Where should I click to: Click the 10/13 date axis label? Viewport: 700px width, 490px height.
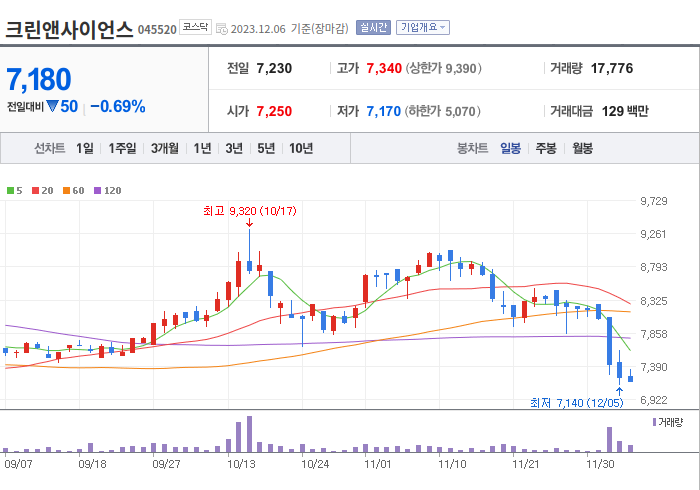241,464
